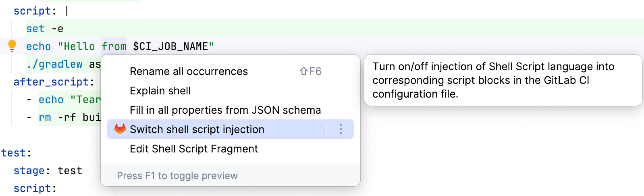Click the shell injection description preview panel
Image resolution: width=644 pixels, height=196 pixels.
503,80
